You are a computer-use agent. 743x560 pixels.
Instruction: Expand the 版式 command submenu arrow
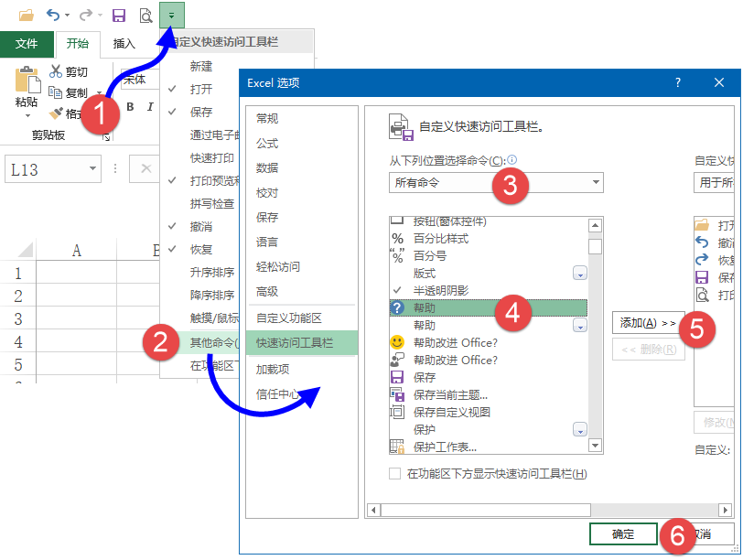point(579,274)
